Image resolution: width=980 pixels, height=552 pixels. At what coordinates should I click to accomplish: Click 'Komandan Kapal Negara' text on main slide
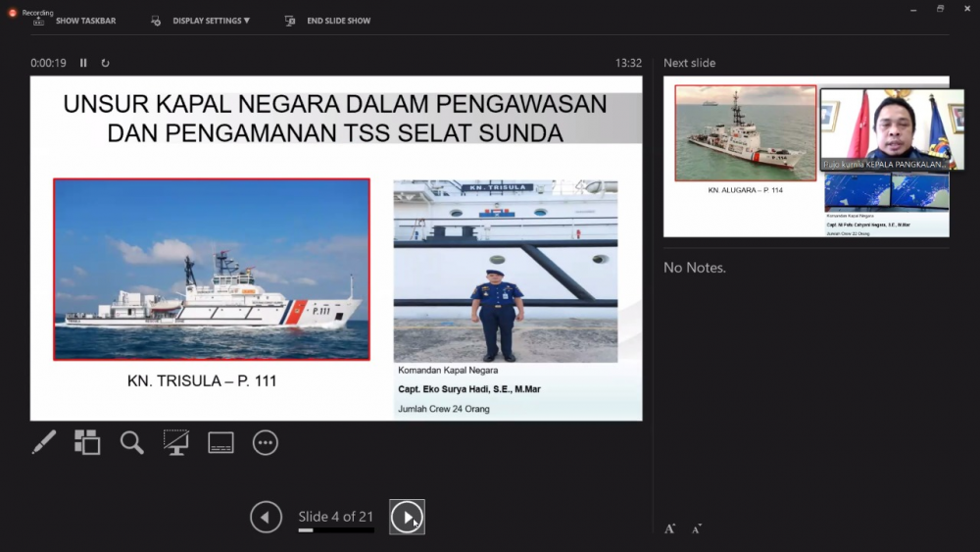[448, 370]
